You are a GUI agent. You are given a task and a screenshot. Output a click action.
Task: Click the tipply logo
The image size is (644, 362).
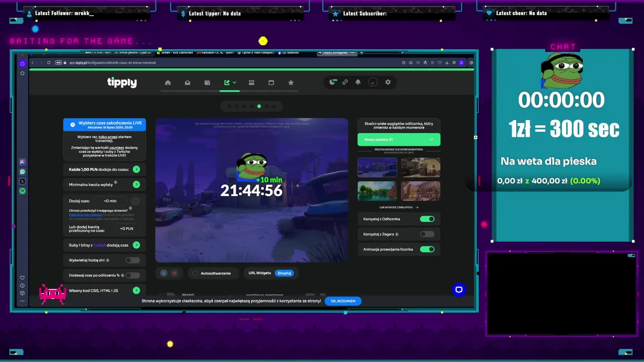pos(122,82)
